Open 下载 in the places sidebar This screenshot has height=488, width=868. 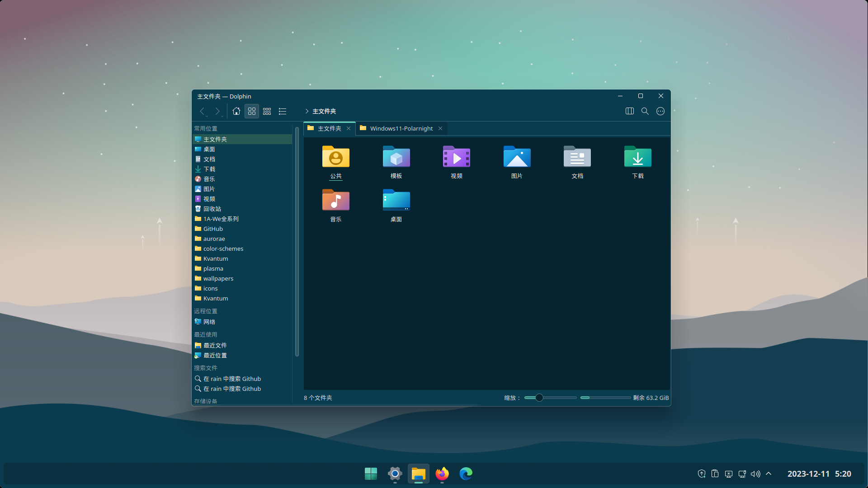[243, 169]
